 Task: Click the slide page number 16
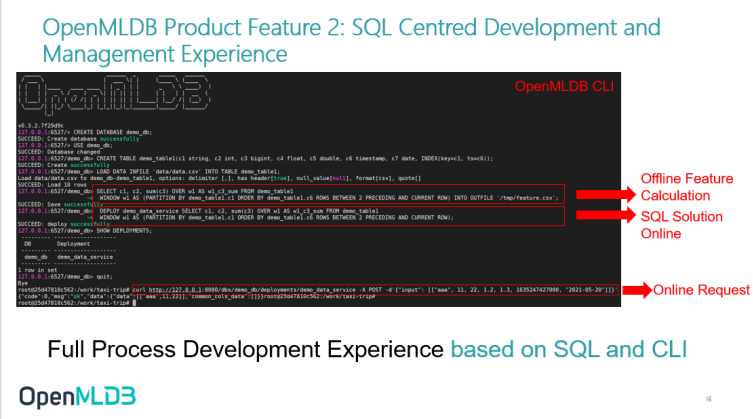point(708,399)
